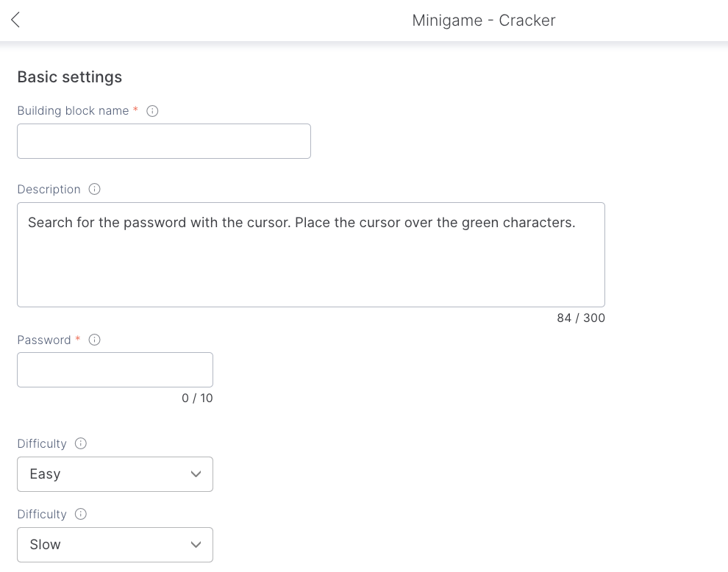728x572 pixels.
Task: Go back using the top-left arrow
Action: (x=15, y=20)
